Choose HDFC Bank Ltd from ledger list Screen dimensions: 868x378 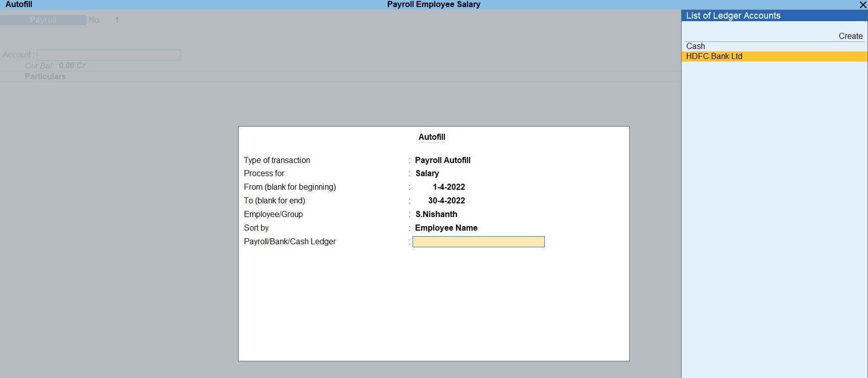[x=714, y=57]
